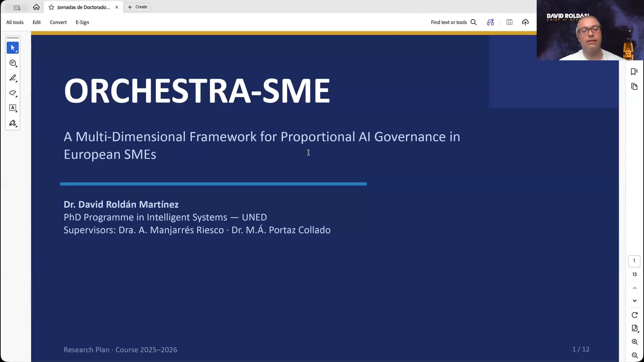Image resolution: width=644 pixels, height=362 pixels.
Task: Click the '1 / 12' slide counter
Action: 581,349
